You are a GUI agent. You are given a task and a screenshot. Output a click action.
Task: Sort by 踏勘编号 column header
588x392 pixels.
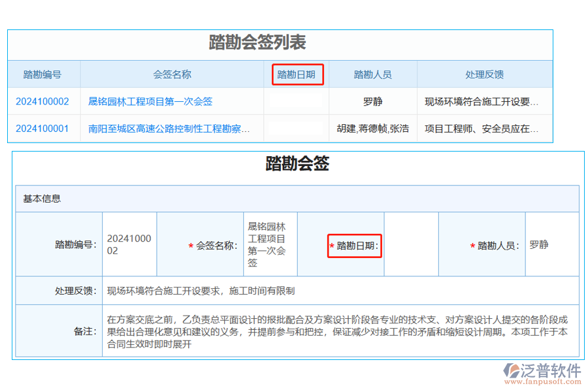pyautogui.click(x=42, y=74)
